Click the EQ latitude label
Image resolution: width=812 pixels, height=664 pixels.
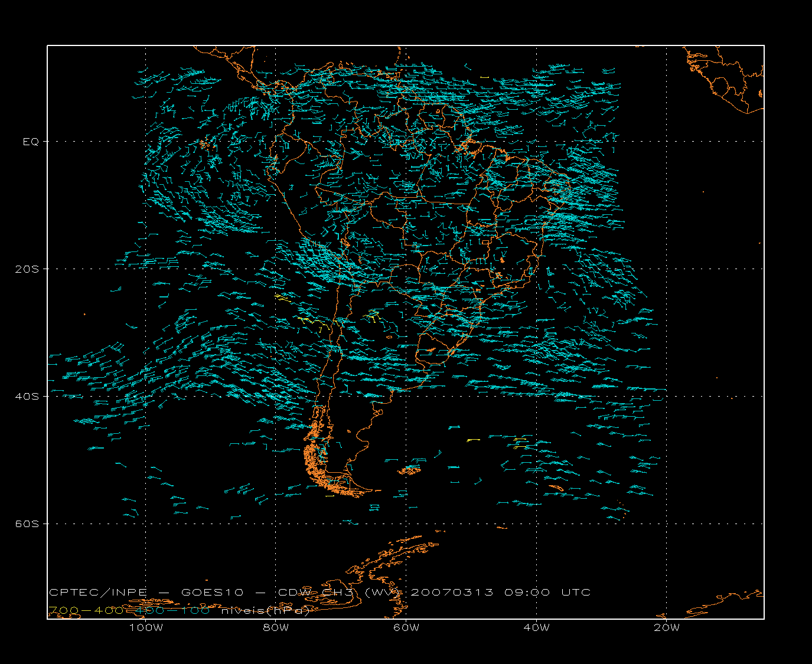31,142
